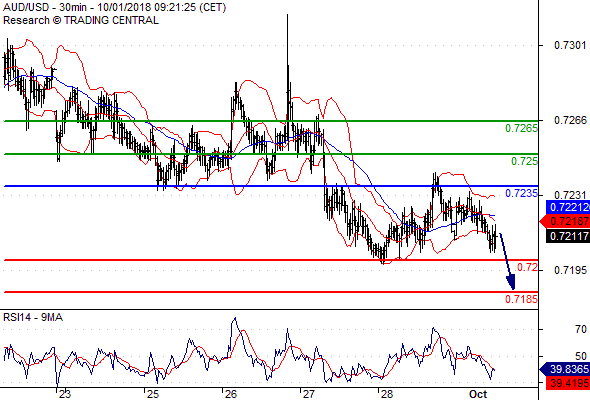The height and width of the screenshot is (400, 590).
Task: Click the green 0.725 resistance label
Action: click(524, 161)
